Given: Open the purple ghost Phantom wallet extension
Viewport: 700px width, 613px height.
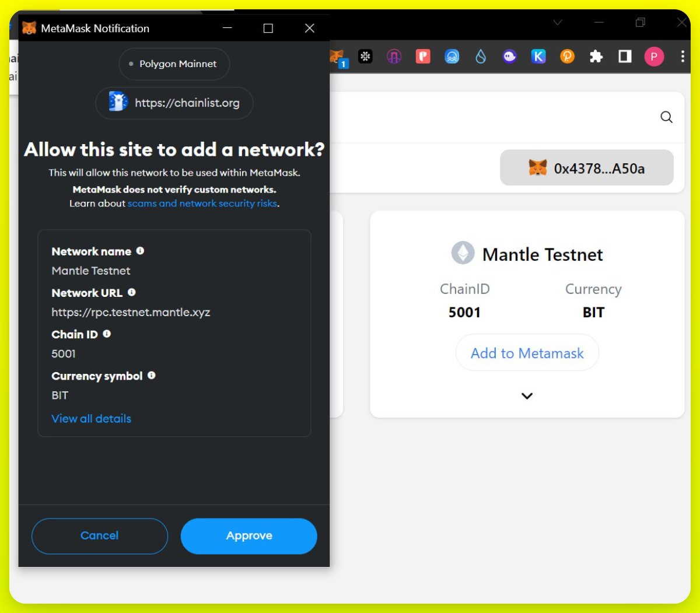Looking at the screenshot, I should pos(510,57).
